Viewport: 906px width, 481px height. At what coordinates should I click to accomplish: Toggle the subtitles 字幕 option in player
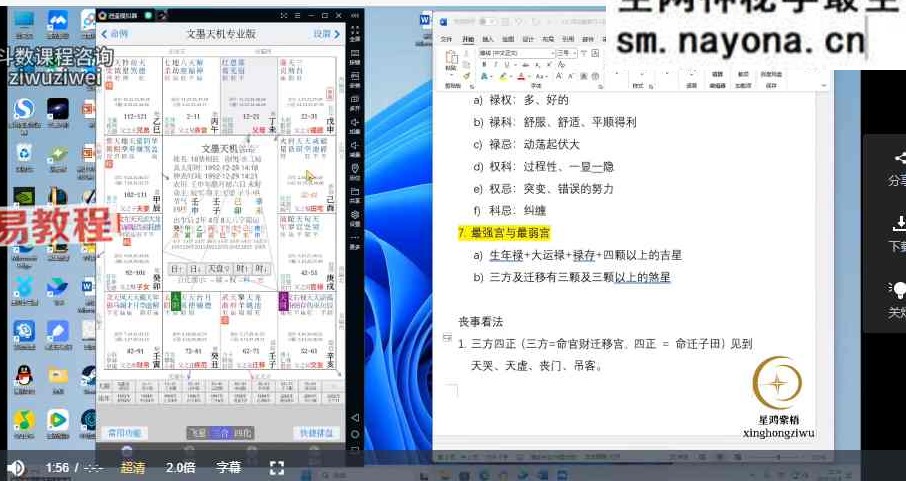pos(228,467)
